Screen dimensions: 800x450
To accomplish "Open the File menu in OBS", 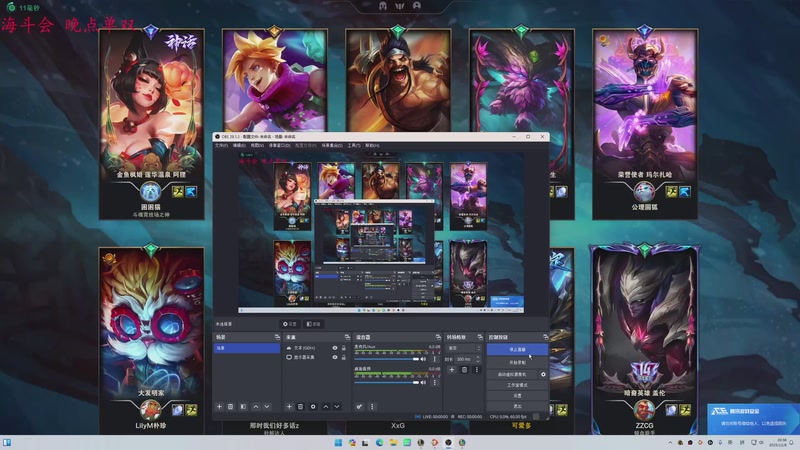I will [x=221, y=145].
